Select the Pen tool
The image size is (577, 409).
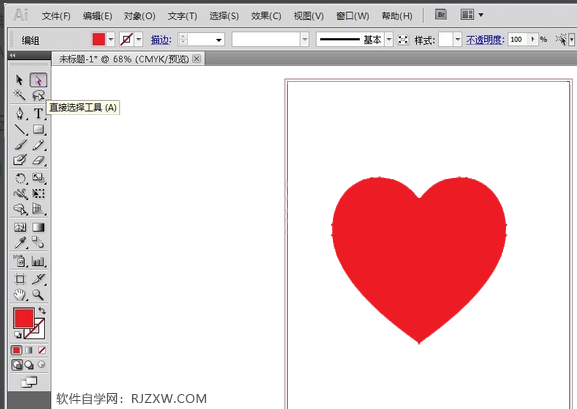(x=20, y=113)
